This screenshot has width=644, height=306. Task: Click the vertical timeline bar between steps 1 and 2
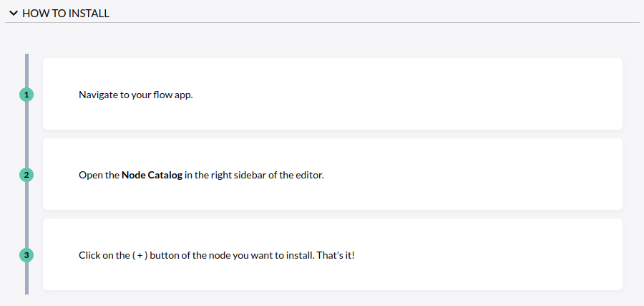[26, 135]
